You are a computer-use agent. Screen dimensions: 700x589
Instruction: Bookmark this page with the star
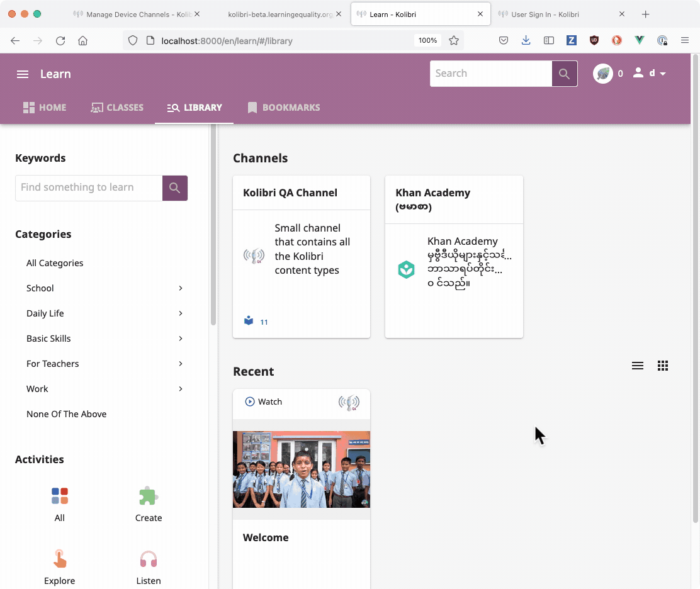pos(454,41)
